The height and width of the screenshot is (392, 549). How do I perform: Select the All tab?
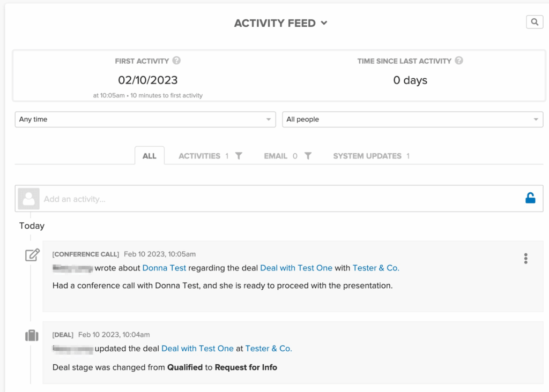click(149, 156)
